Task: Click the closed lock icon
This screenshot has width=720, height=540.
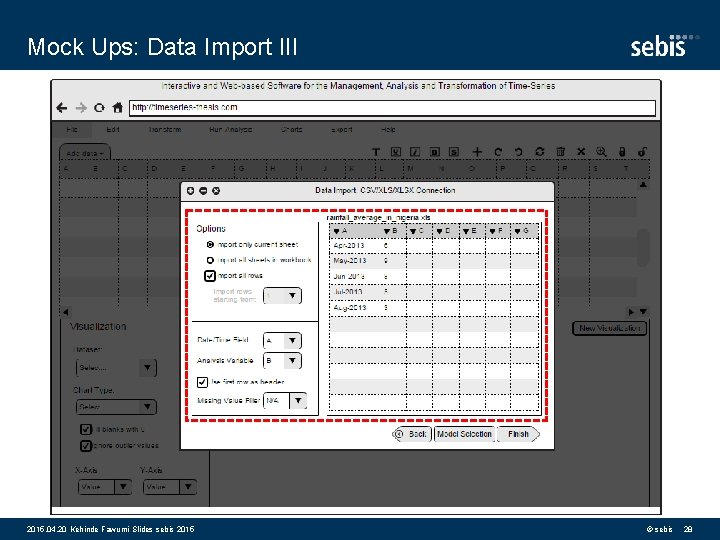Action: coord(622,152)
